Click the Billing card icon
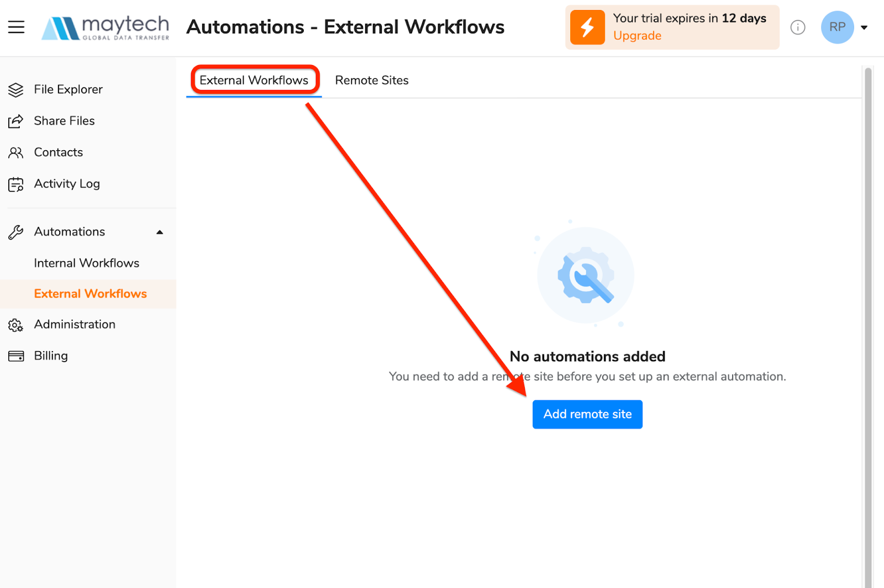 coord(16,356)
